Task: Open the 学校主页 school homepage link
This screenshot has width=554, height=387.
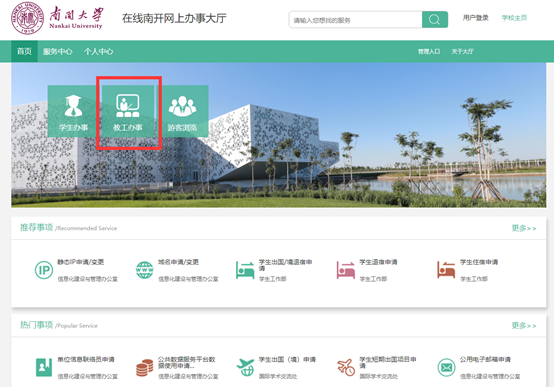Action: click(x=514, y=18)
